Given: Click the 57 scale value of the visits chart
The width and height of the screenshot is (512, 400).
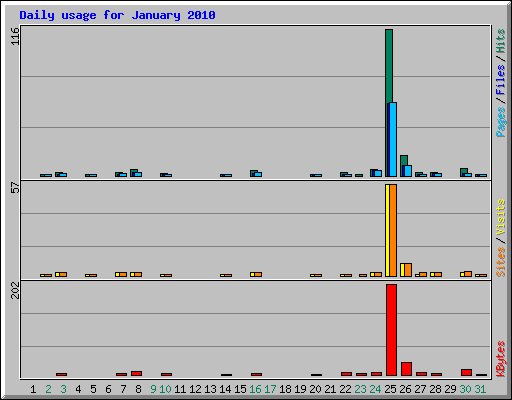Looking at the screenshot, I should click(15, 188).
